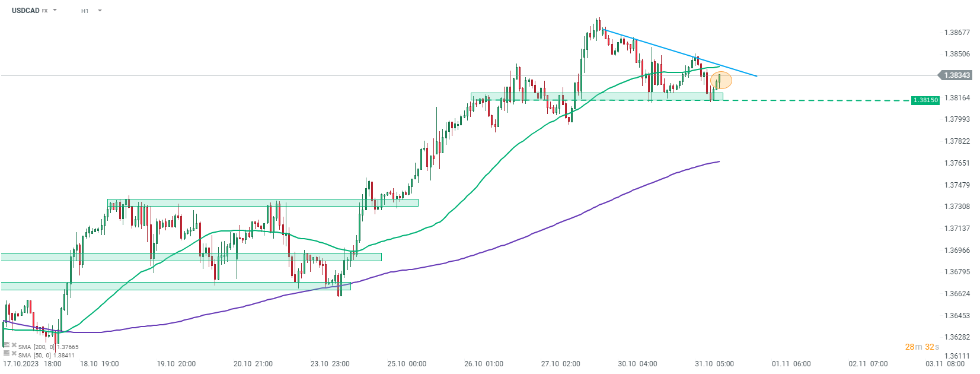Image resolution: width=980 pixels, height=374 pixels.
Task: Open settings icon for SMA 50 indicator
Action: coord(7,353)
